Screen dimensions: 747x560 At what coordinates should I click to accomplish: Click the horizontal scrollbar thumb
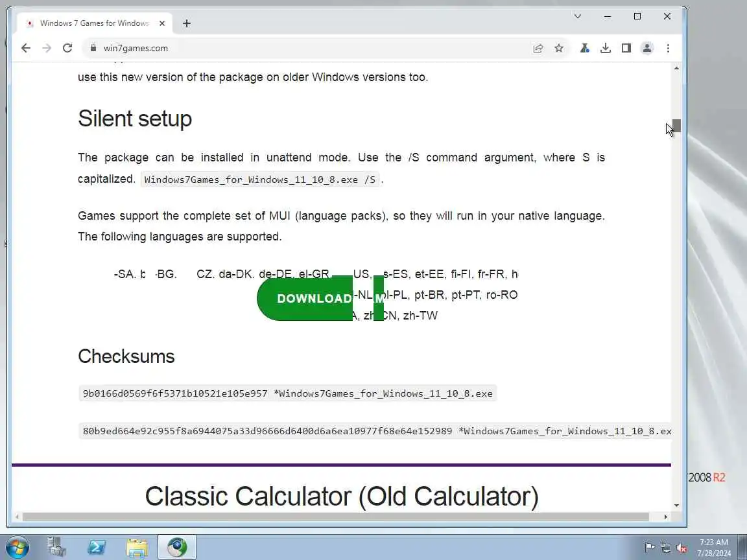coord(336,517)
